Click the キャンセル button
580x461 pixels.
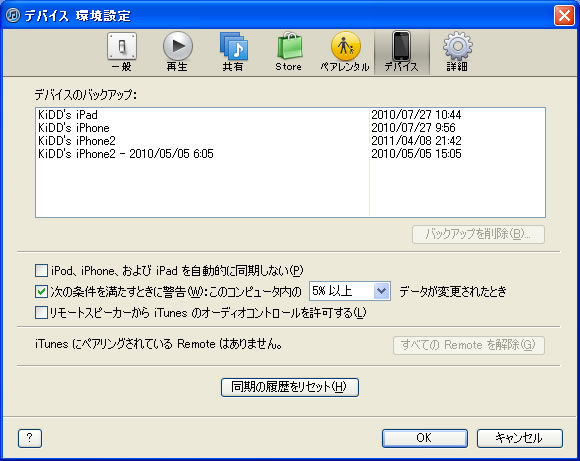click(x=520, y=438)
